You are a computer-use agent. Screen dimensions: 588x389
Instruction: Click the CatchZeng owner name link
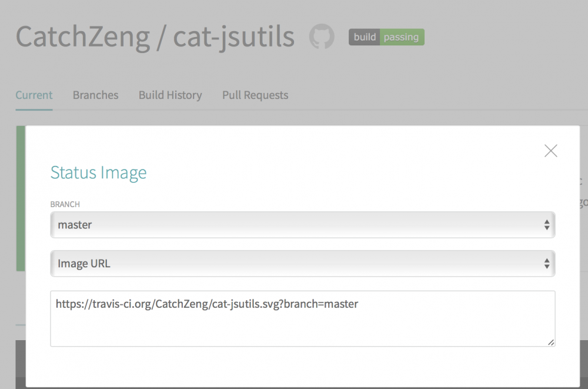pos(83,37)
